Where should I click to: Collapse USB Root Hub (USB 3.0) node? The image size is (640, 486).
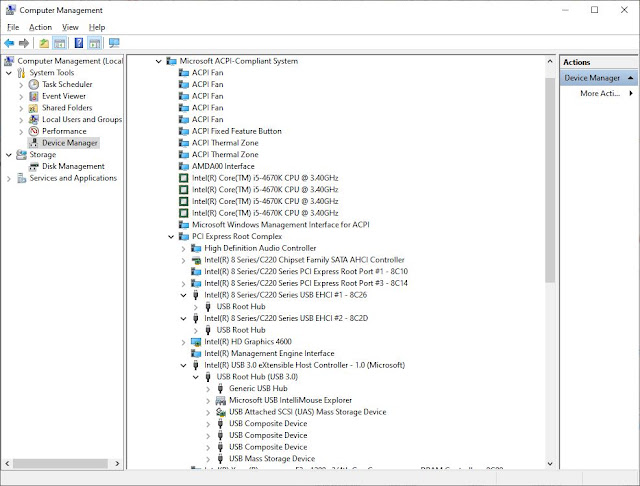click(196, 377)
